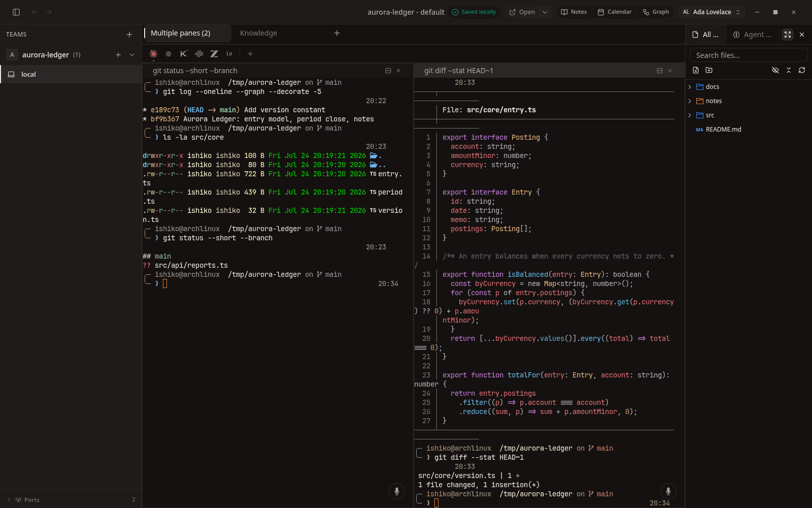Toggle fullscreen for the files panel

tap(788, 35)
